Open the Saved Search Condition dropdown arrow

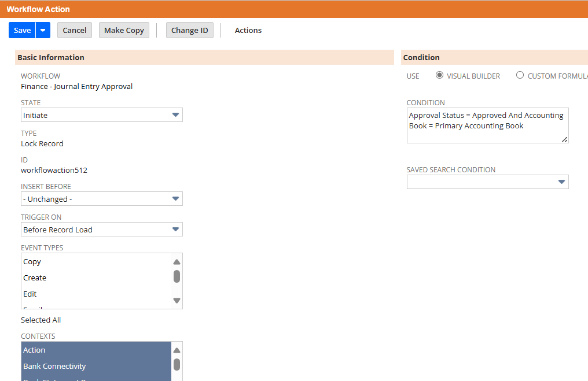[x=561, y=181]
